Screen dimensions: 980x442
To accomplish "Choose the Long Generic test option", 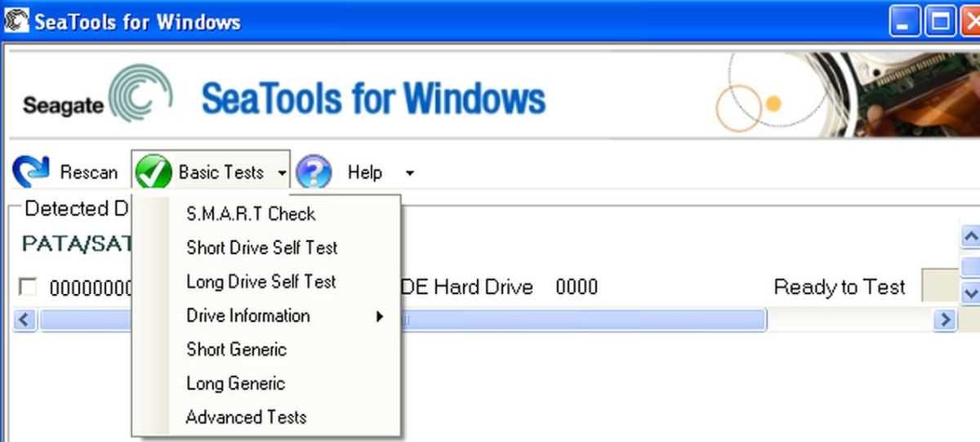I will pos(235,383).
